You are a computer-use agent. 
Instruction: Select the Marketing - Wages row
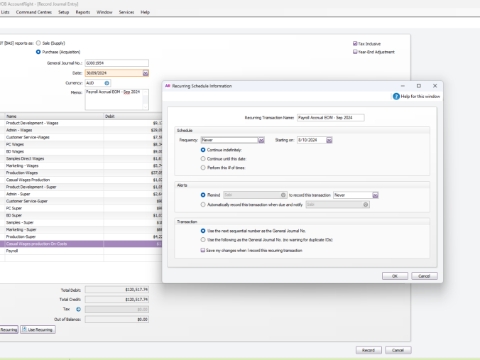pos(81,166)
